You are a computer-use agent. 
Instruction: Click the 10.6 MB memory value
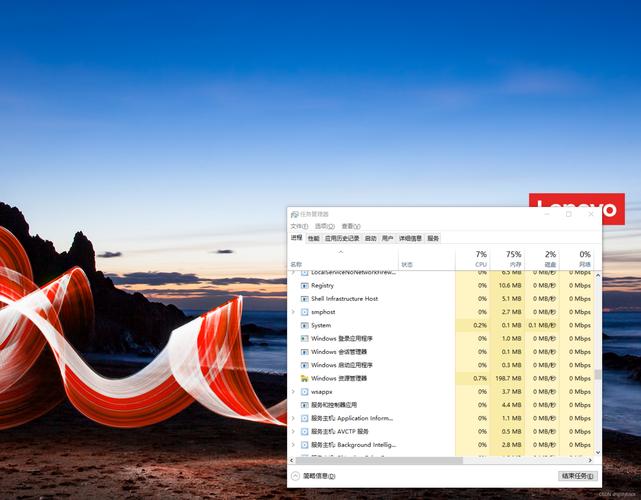pyautogui.click(x=510, y=286)
